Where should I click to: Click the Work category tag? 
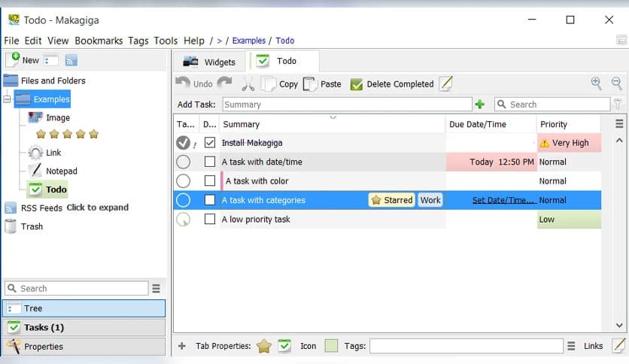click(430, 199)
